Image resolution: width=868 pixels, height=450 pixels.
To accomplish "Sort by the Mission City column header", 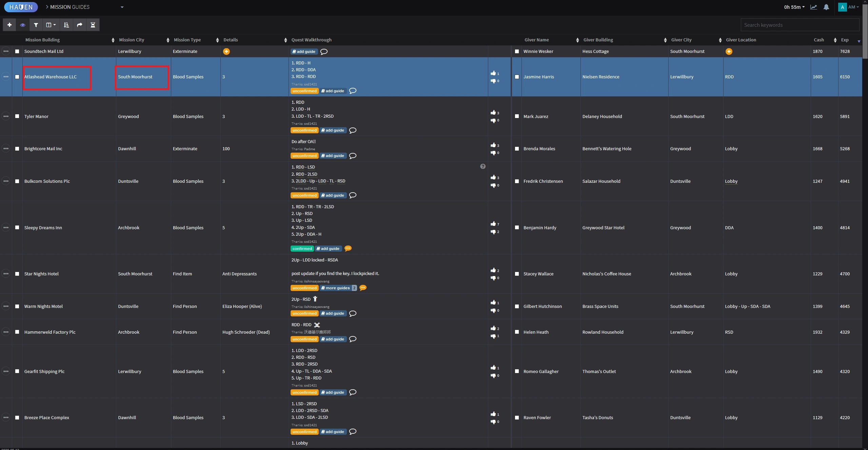I will pos(132,40).
